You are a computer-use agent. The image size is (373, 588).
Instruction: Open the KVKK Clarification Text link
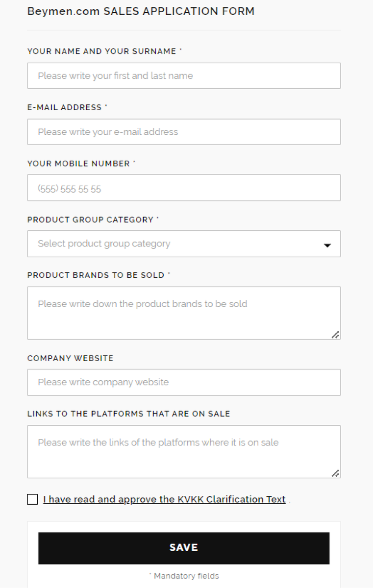[164, 499]
